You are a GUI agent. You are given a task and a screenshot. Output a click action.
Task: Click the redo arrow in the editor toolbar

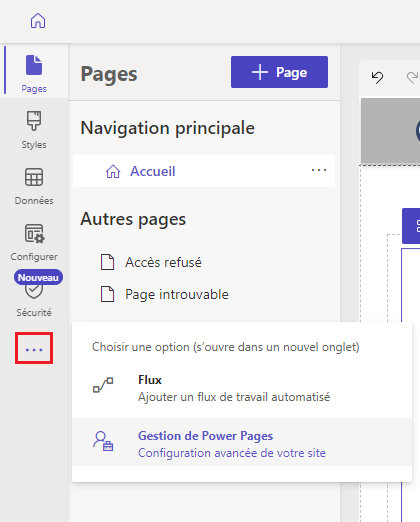(413, 77)
